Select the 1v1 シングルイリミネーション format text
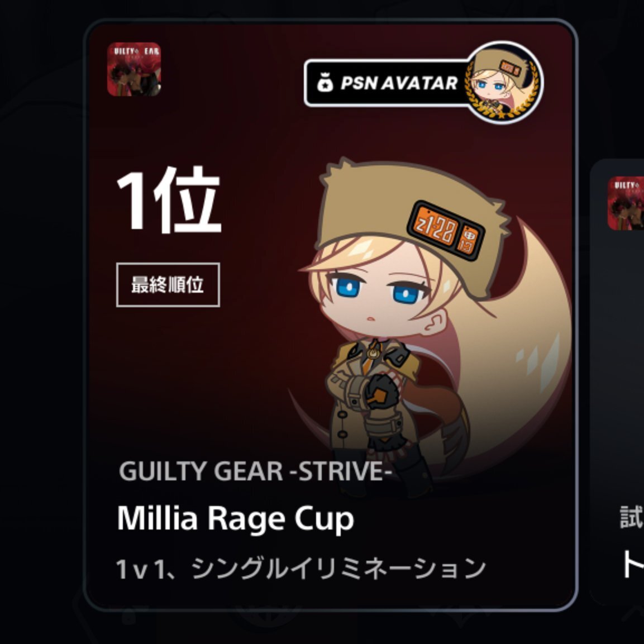 tap(300, 569)
